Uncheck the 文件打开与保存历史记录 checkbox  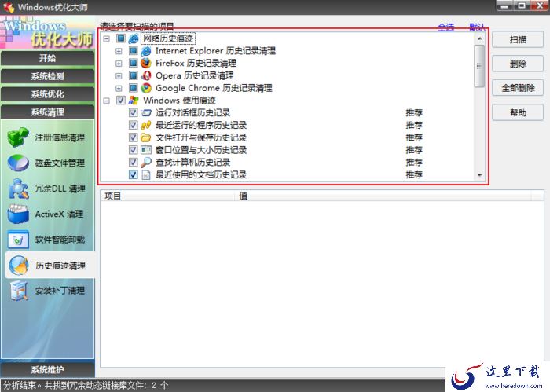point(133,137)
